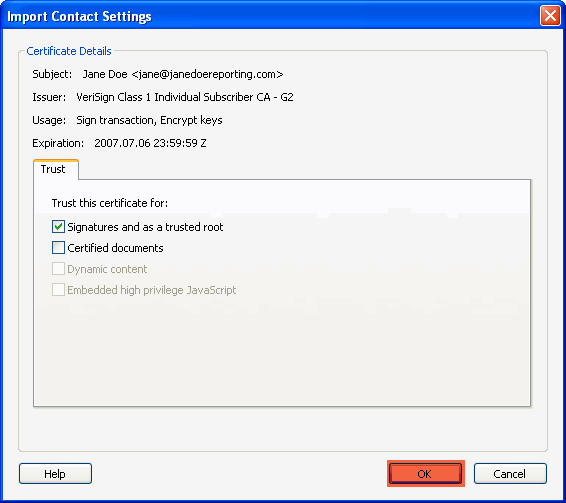The image size is (566, 503).
Task: Uncheck the Signatures and trusted root checkbox
Action: click(58, 227)
